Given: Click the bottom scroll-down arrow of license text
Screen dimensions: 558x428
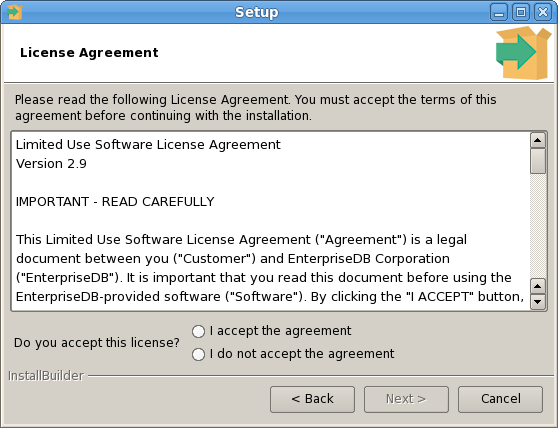Looking at the screenshot, I should (x=538, y=302).
